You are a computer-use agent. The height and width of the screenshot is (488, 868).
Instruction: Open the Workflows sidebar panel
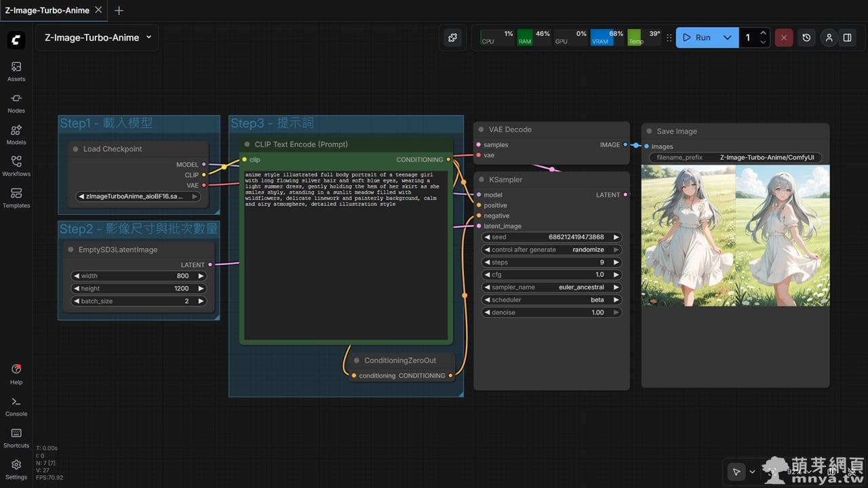click(16, 165)
